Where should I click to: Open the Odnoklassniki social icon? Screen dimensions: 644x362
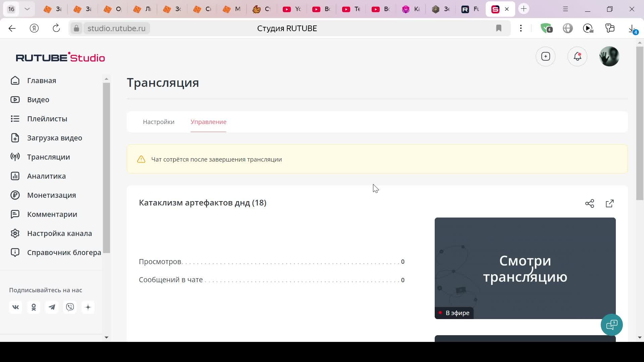pyautogui.click(x=34, y=307)
